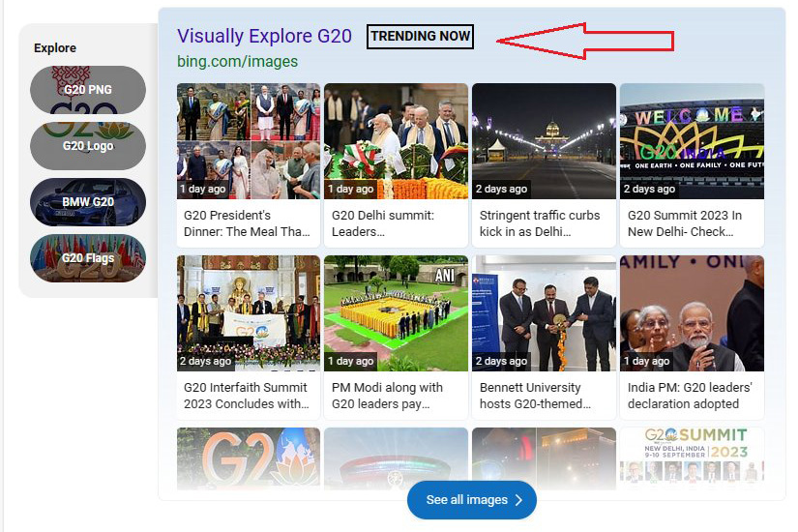Open the bing.com/images link

click(237, 62)
